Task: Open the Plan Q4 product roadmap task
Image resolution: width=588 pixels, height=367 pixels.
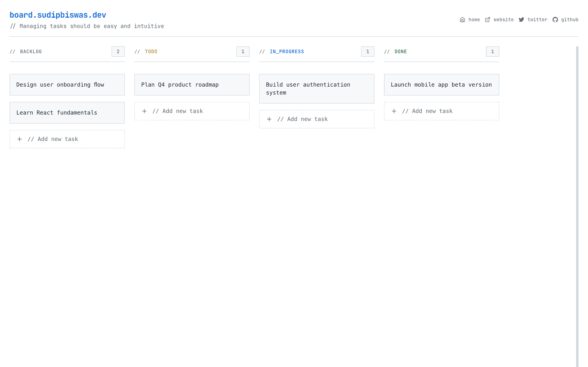Action: (x=192, y=85)
